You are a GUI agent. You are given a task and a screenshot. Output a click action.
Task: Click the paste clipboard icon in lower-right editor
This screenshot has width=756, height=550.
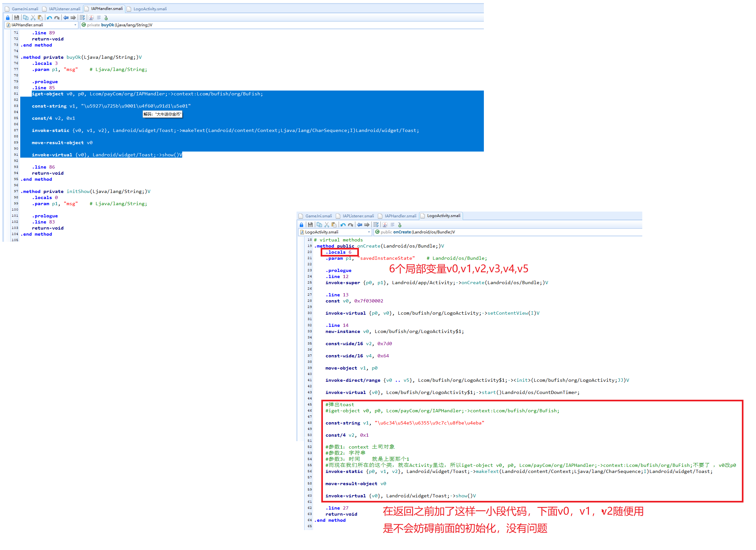334,225
